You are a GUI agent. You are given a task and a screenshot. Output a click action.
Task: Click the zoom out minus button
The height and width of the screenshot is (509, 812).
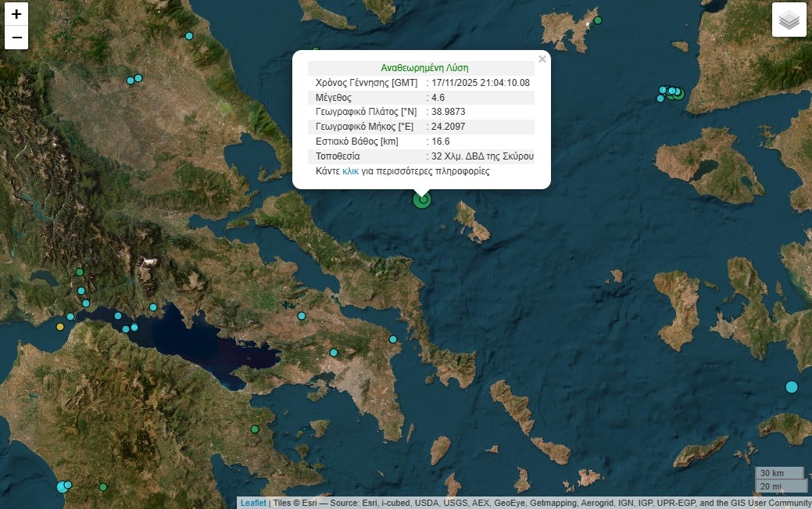[x=16, y=38]
